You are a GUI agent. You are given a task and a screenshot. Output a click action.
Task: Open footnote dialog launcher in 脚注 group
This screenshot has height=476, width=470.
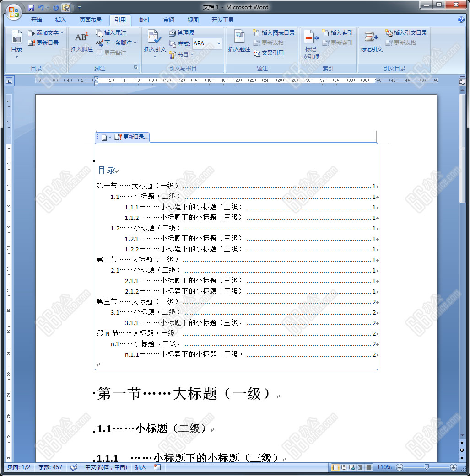tap(136, 67)
